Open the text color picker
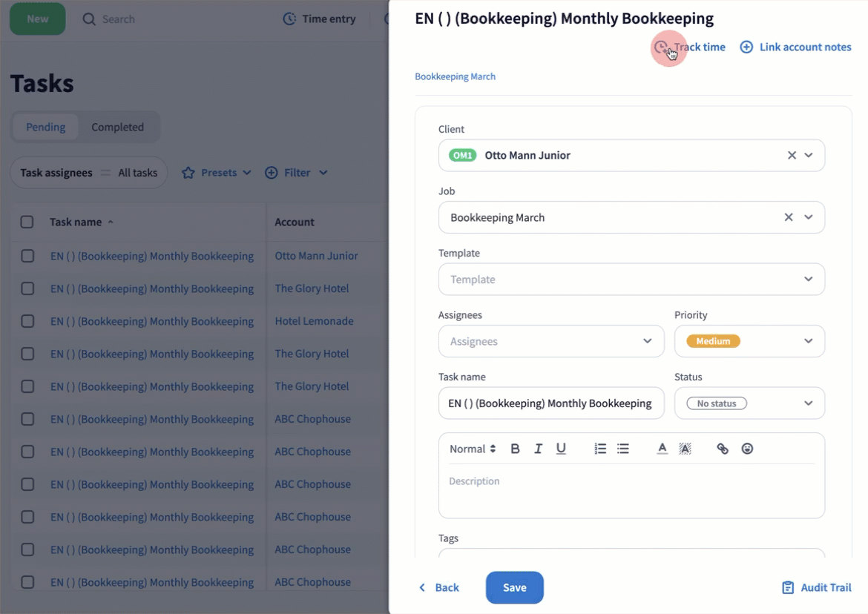Image resolution: width=868 pixels, height=614 pixels. coord(662,449)
